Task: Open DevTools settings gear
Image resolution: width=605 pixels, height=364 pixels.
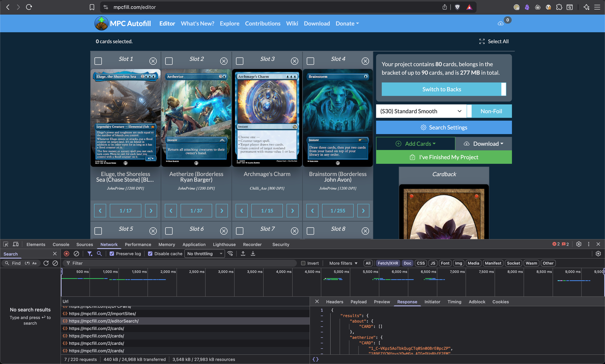Action: pos(579,244)
